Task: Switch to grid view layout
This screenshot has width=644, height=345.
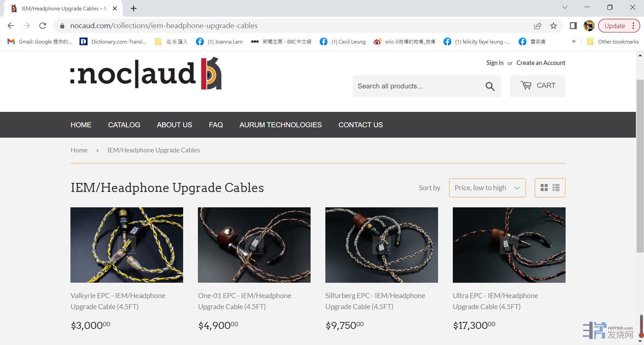Action: point(544,188)
